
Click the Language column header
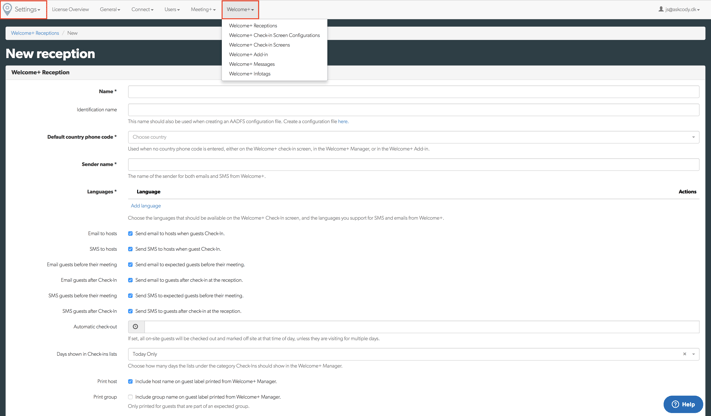coord(148,192)
